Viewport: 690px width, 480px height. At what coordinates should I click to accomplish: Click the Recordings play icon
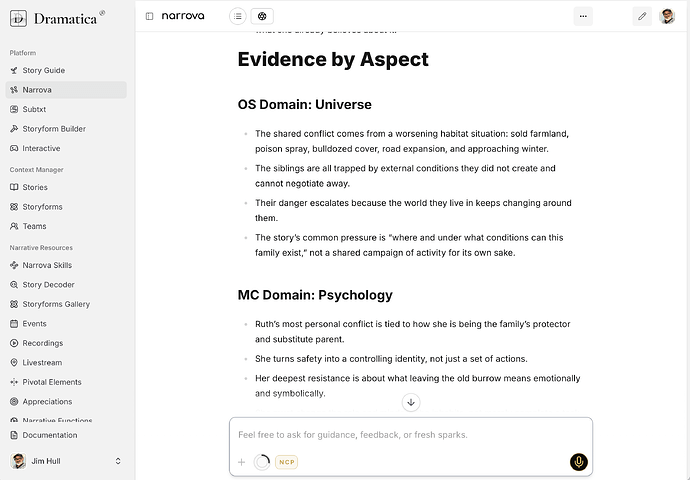14,343
